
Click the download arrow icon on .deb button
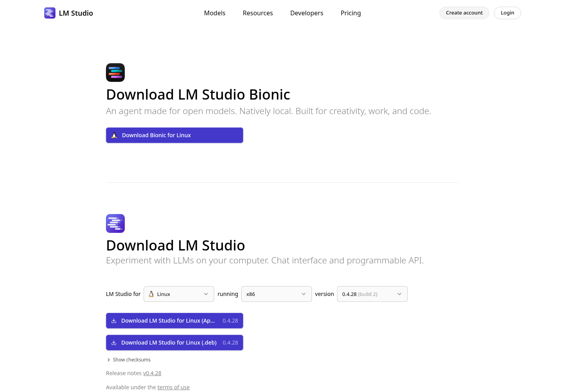pos(114,343)
